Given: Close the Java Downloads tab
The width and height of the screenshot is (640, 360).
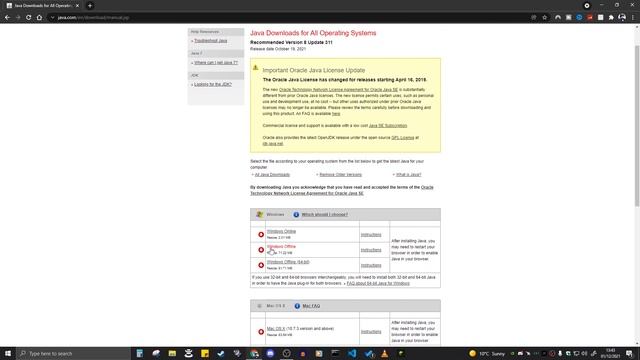Looking at the screenshot, I should 77,6.
